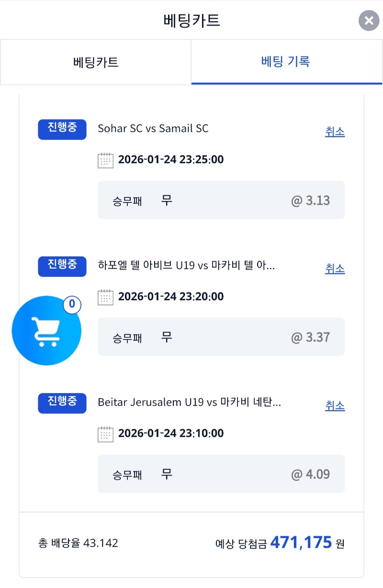Click calendar icon for Sohar SC match
The image size is (383, 588).
click(105, 160)
